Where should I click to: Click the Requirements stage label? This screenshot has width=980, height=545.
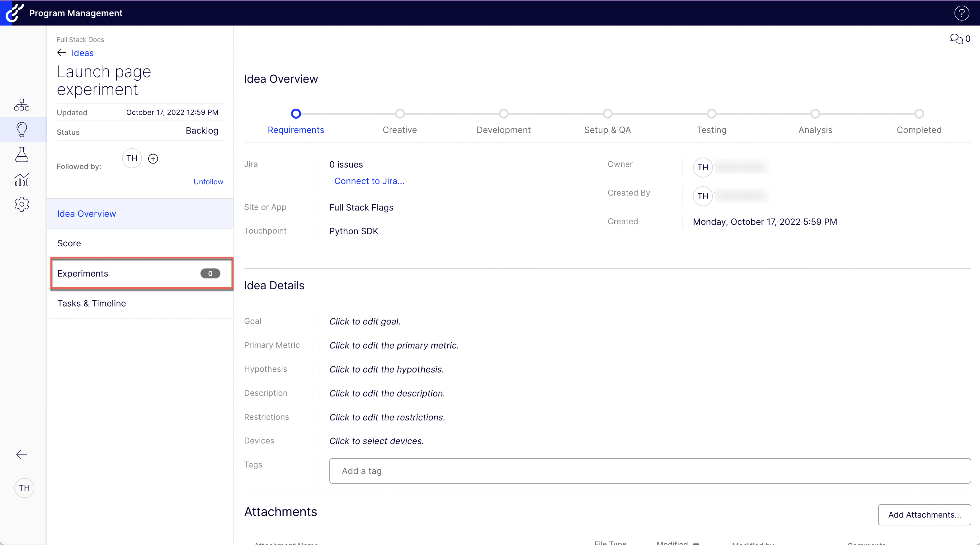(x=296, y=130)
